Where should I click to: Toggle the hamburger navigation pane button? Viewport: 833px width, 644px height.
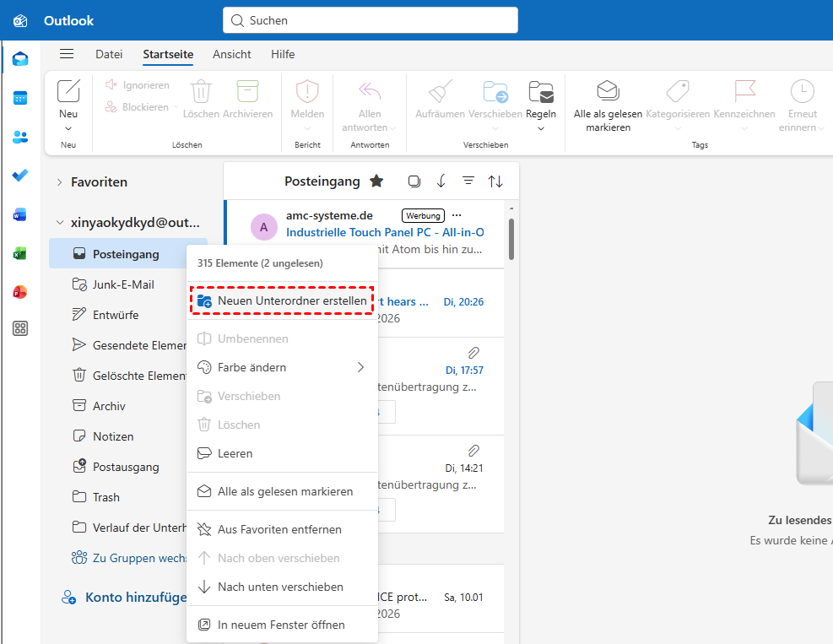(67, 54)
